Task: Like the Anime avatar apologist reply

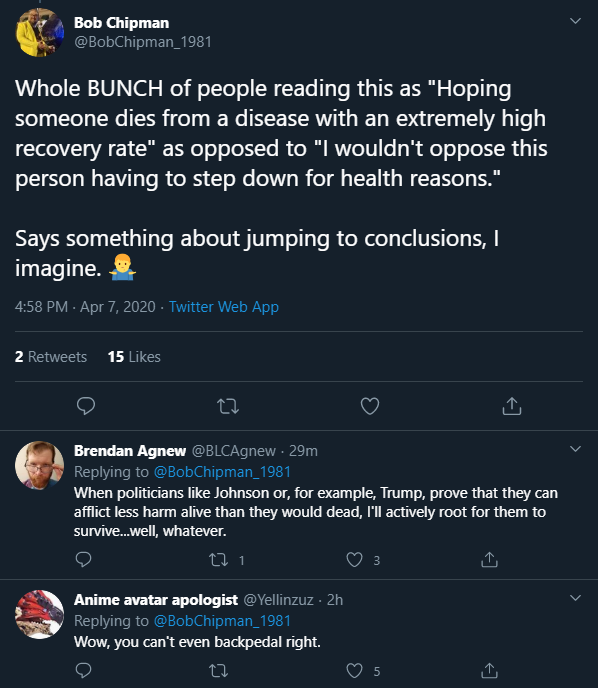Action: pos(355,670)
